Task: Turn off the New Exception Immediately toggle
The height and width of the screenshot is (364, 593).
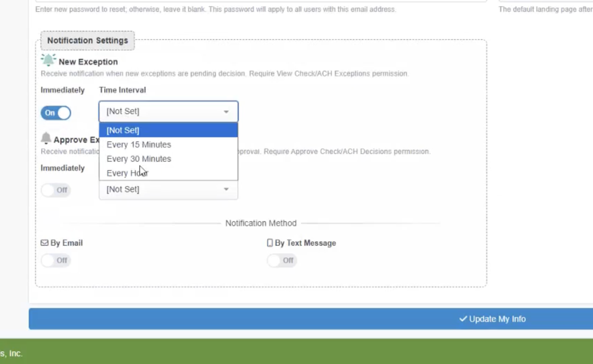Action: click(x=56, y=113)
